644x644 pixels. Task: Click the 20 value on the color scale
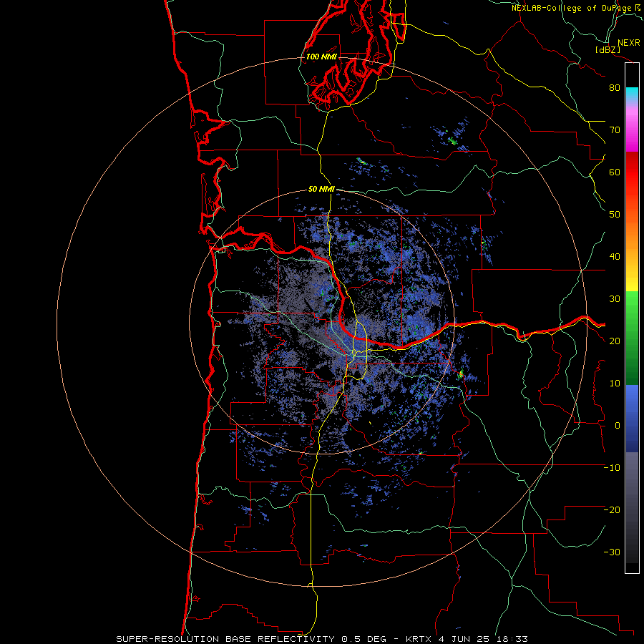[x=615, y=341]
